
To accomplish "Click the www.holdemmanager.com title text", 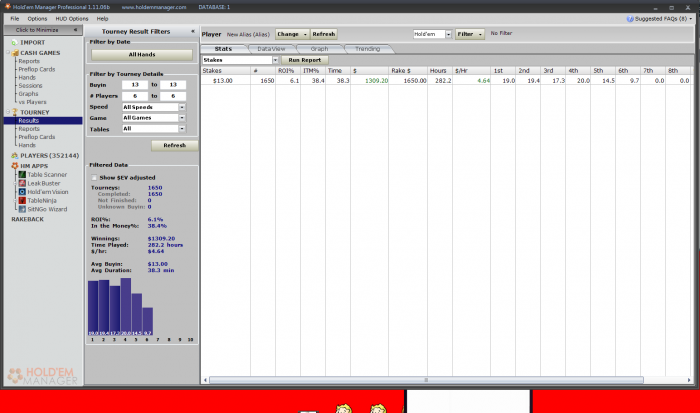I will 154,7.
